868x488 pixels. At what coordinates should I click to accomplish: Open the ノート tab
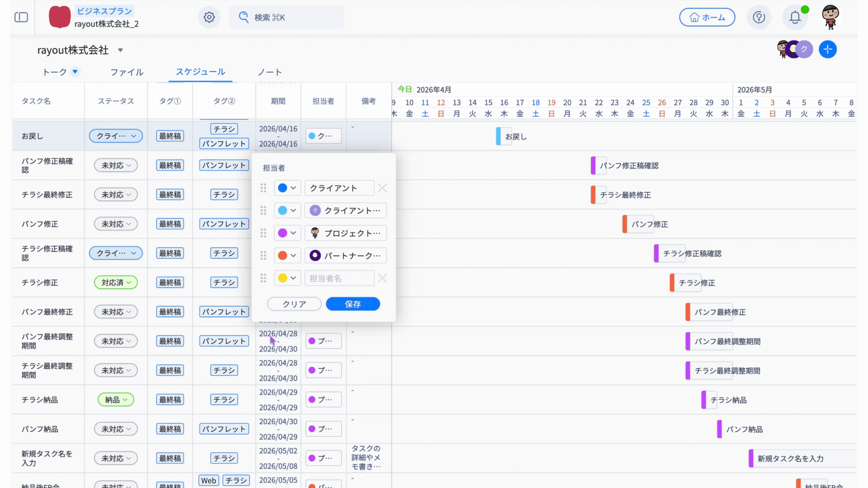click(x=269, y=72)
